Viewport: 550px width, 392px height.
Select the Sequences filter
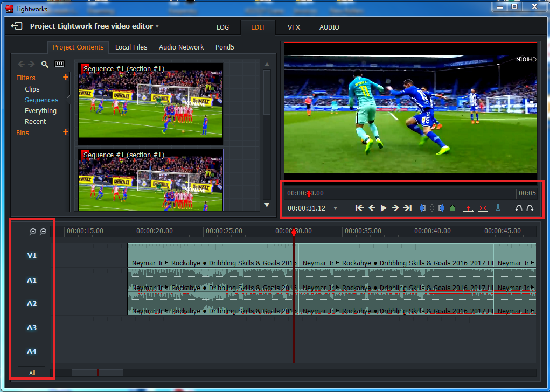tap(41, 100)
